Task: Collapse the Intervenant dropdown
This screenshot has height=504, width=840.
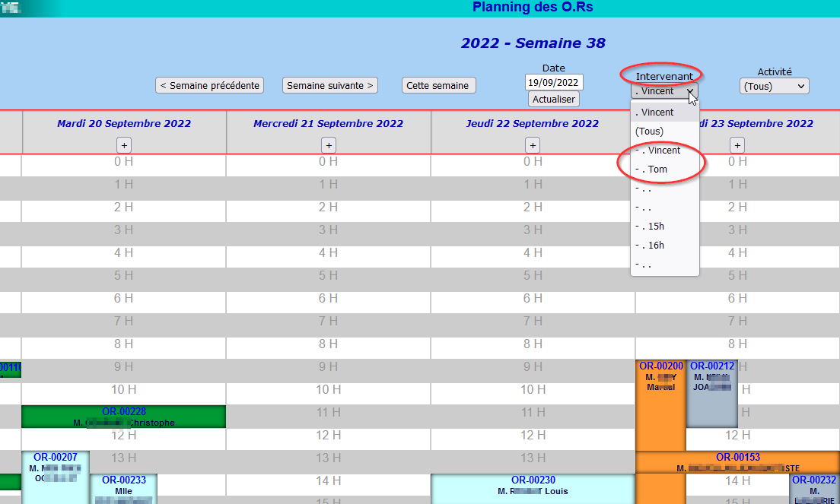Action: 664,91
